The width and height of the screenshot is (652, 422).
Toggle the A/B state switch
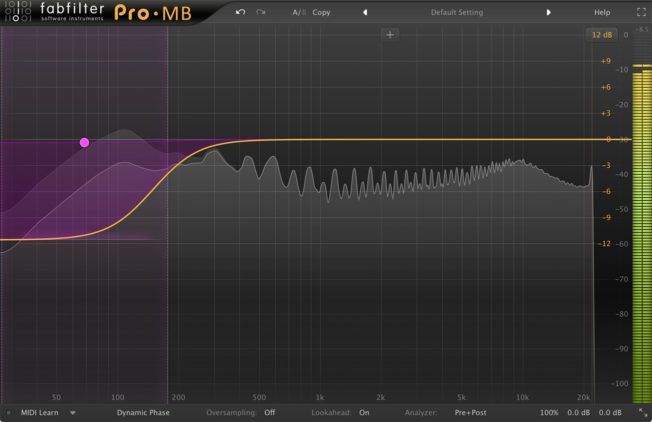299,12
